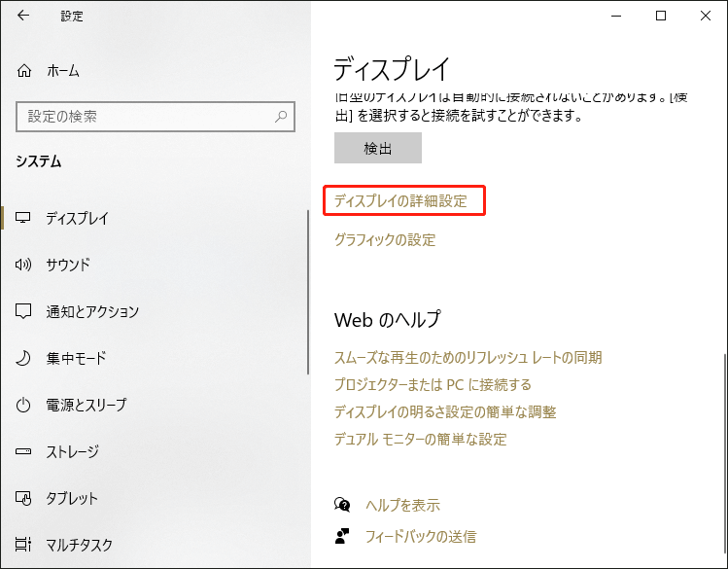
Task: Focus the 設定の検索 search field
Action: click(156, 116)
